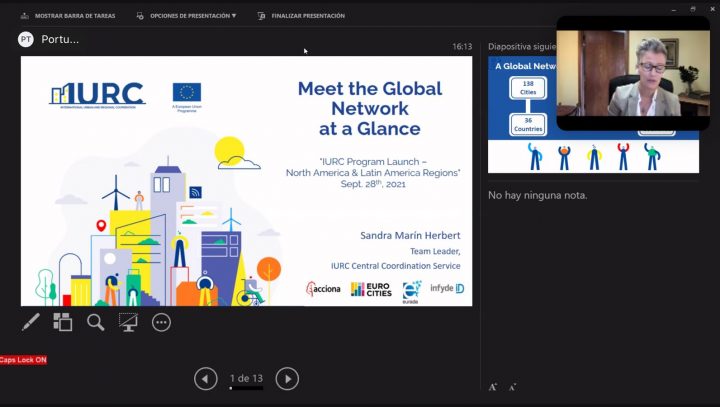Click the presenter webcam video tile
This screenshot has height=407, width=720.
632,72
